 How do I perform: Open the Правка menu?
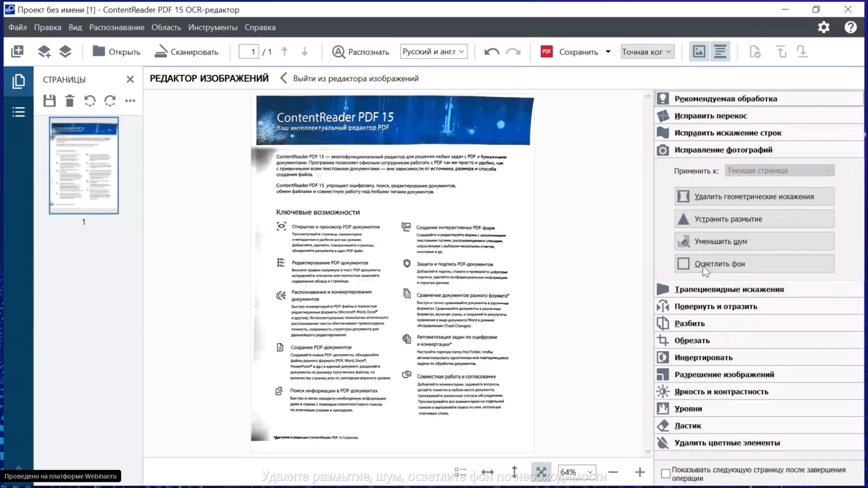48,27
